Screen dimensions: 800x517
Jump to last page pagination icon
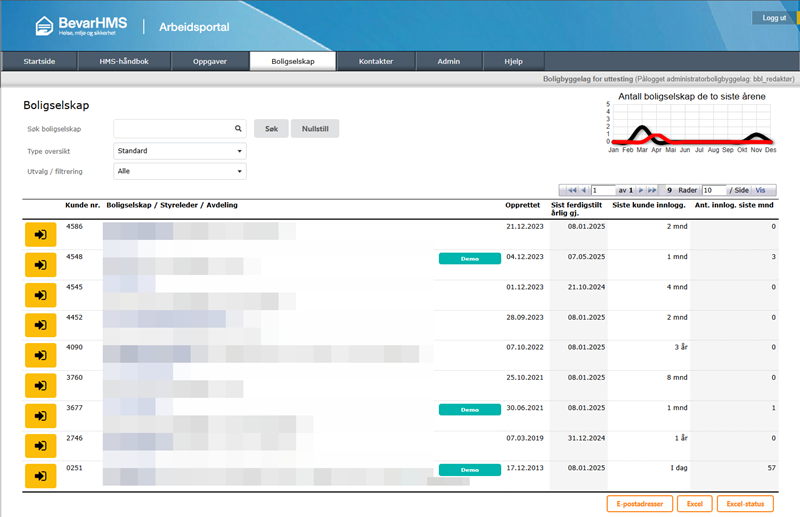[653, 190]
